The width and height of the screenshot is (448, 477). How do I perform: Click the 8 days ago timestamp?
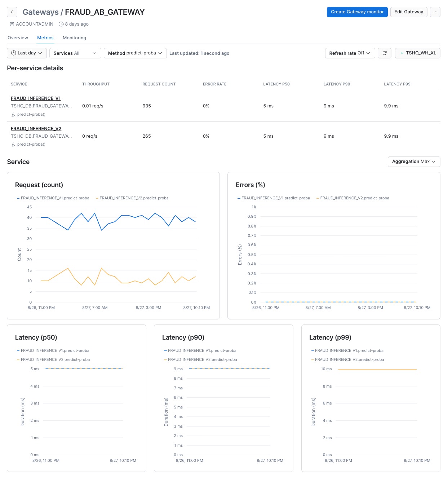click(77, 24)
